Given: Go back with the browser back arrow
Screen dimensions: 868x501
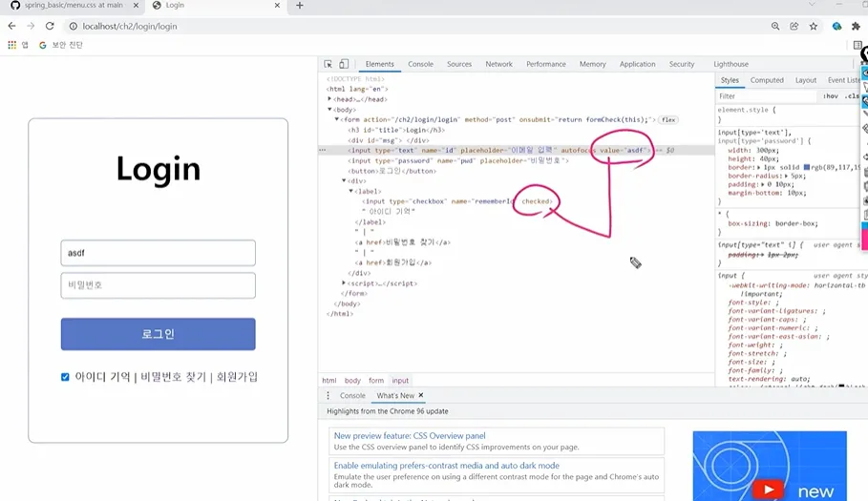Looking at the screenshot, I should 11,26.
